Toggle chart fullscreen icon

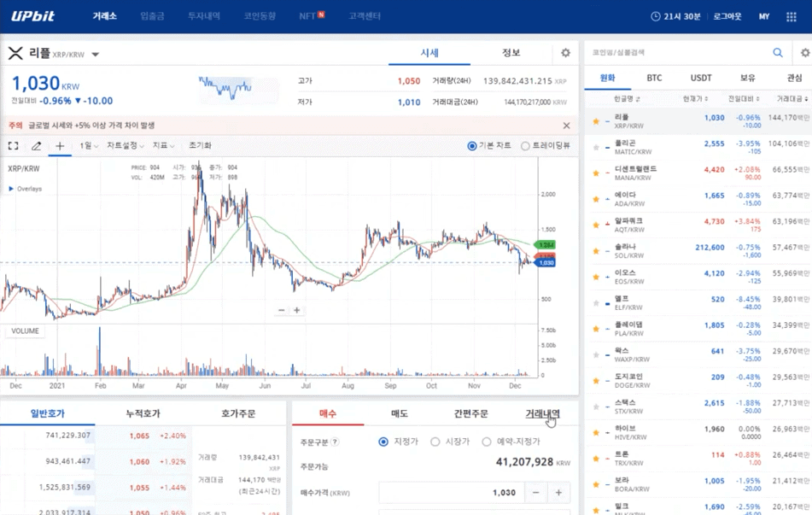click(x=14, y=146)
